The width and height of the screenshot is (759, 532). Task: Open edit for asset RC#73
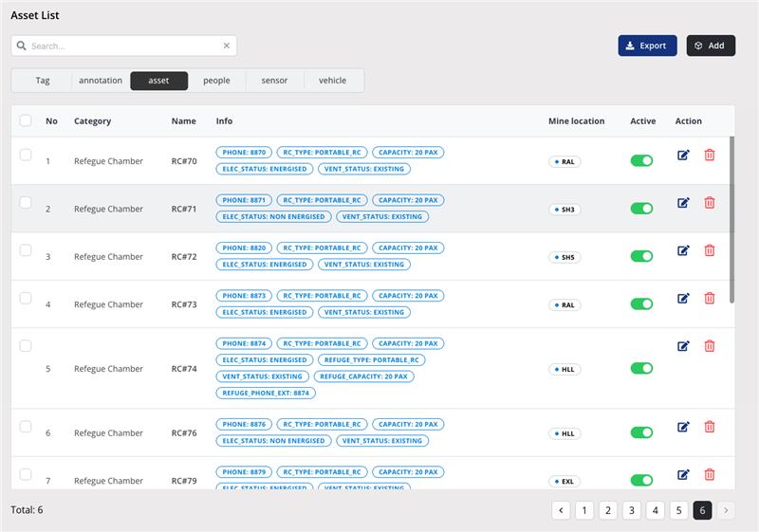683,298
